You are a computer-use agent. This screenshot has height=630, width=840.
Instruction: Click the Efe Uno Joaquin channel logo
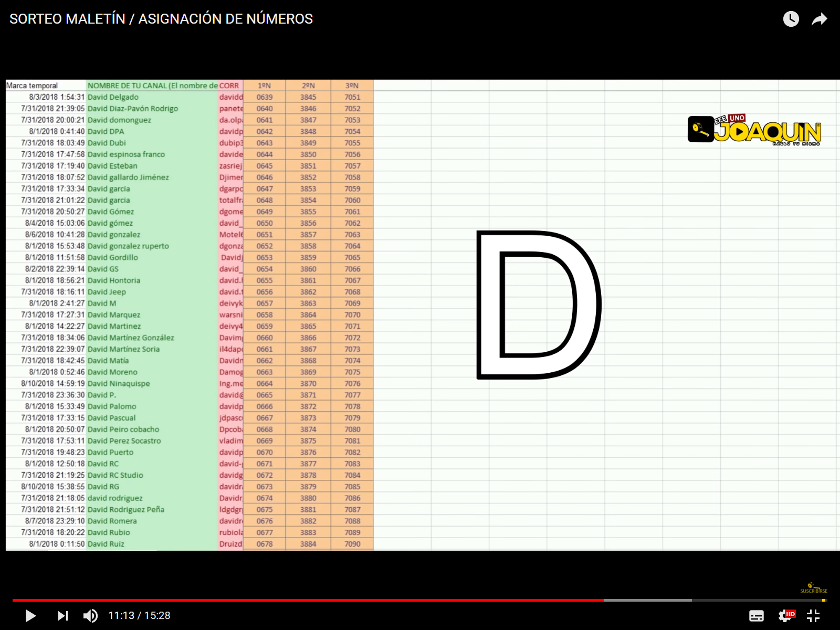click(x=754, y=130)
